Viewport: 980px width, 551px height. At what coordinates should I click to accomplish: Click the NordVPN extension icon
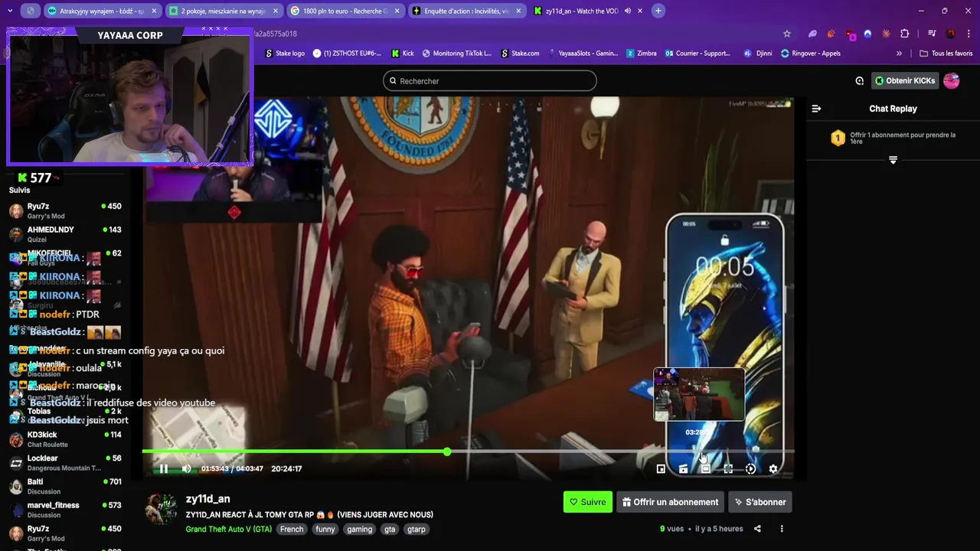[x=867, y=34]
